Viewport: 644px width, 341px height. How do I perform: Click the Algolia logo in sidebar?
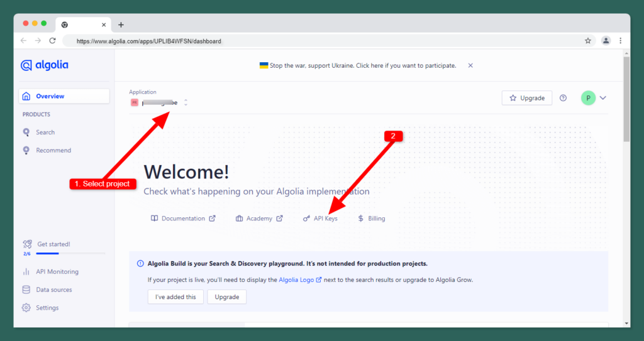(x=45, y=65)
